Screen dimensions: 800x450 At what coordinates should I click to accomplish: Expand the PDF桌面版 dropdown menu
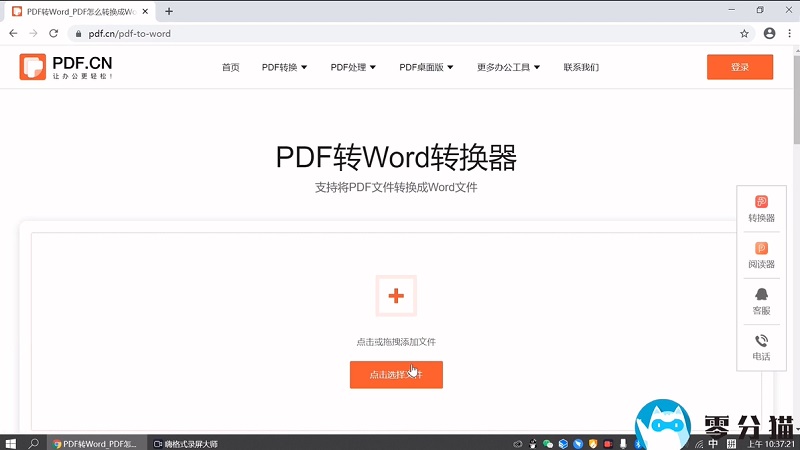point(426,68)
